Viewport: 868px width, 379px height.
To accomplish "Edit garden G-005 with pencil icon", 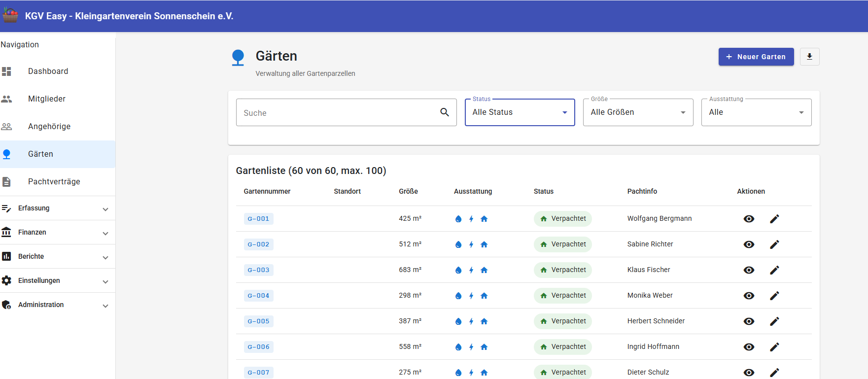I will click(x=774, y=321).
